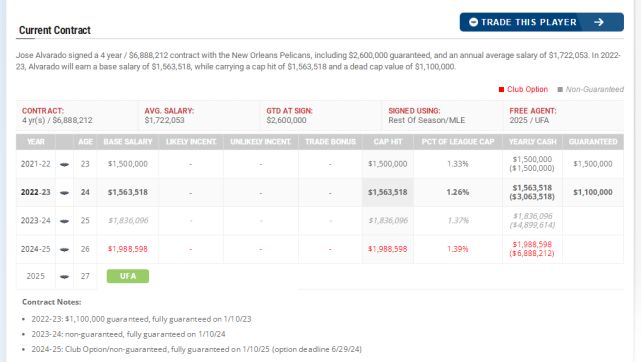Screen dimensions: 641x362
Task: Click the minus circle icon on trade button
Action: pyautogui.click(x=473, y=22)
